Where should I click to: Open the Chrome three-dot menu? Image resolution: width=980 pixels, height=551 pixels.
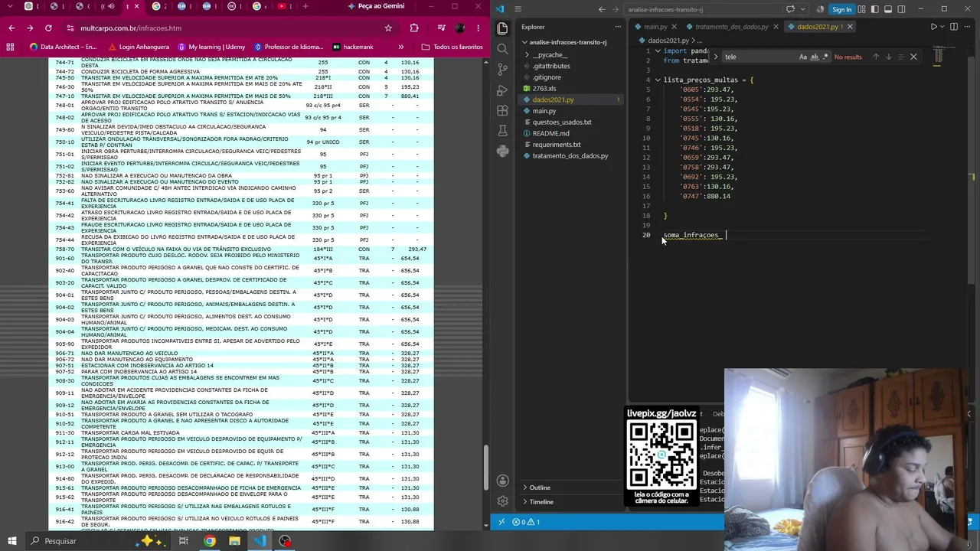pos(478,28)
